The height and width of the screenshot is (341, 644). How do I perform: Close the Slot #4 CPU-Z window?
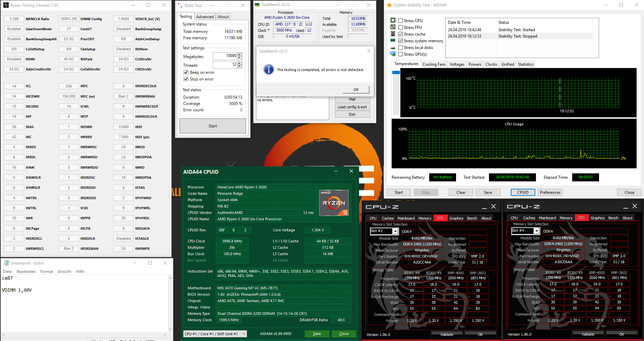click(635, 206)
